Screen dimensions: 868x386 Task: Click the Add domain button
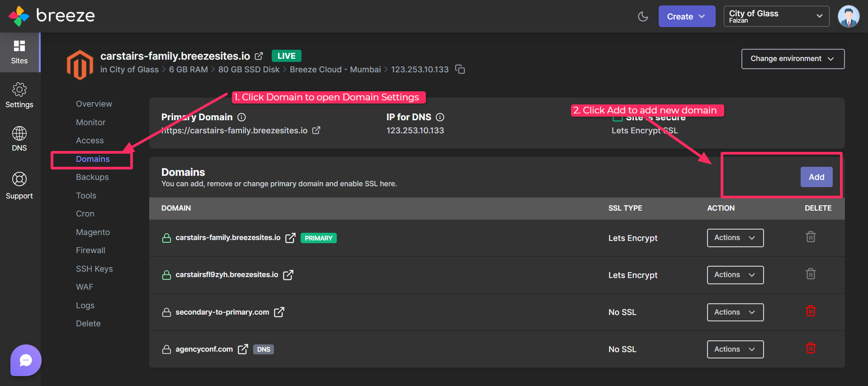816,177
